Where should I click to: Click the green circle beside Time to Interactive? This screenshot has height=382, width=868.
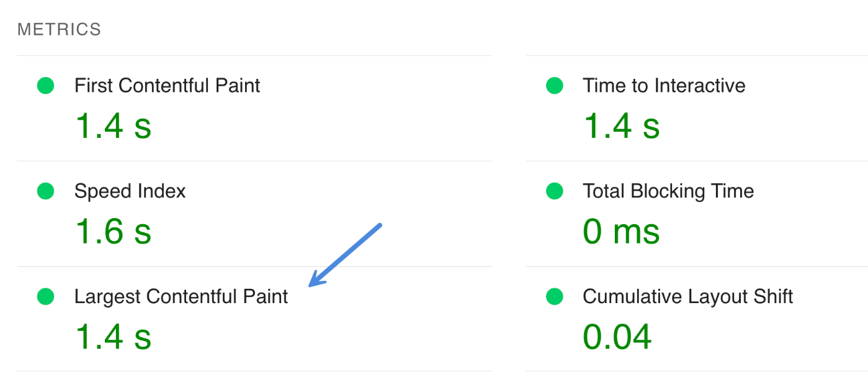tap(553, 85)
